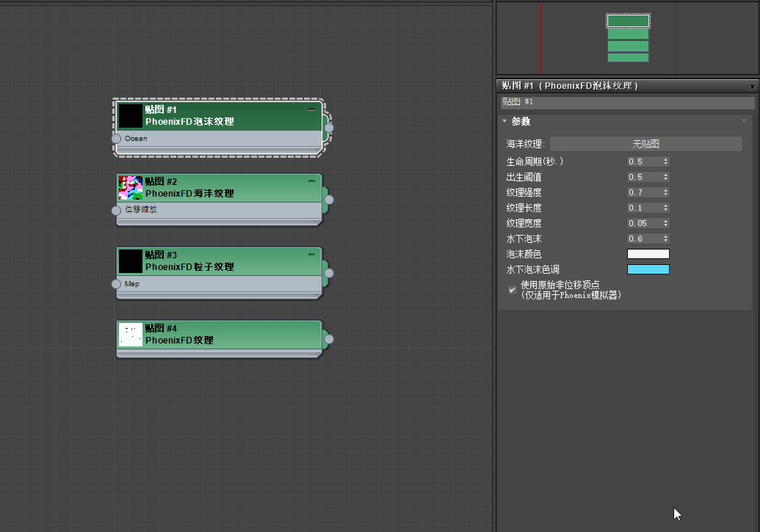The image size is (760, 532).
Task: Click the selected top node in navigator
Action: (628, 21)
